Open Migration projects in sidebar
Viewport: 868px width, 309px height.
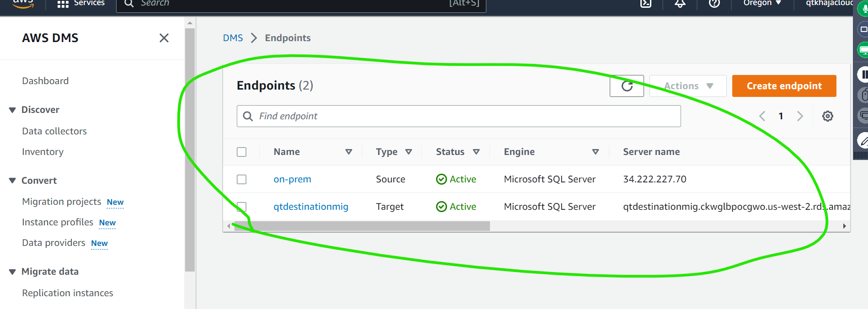click(x=62, y=202)
